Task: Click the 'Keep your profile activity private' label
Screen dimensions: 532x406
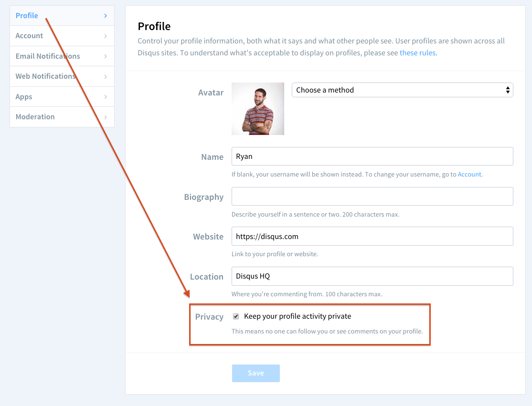Action: click(x=298, y=316)
